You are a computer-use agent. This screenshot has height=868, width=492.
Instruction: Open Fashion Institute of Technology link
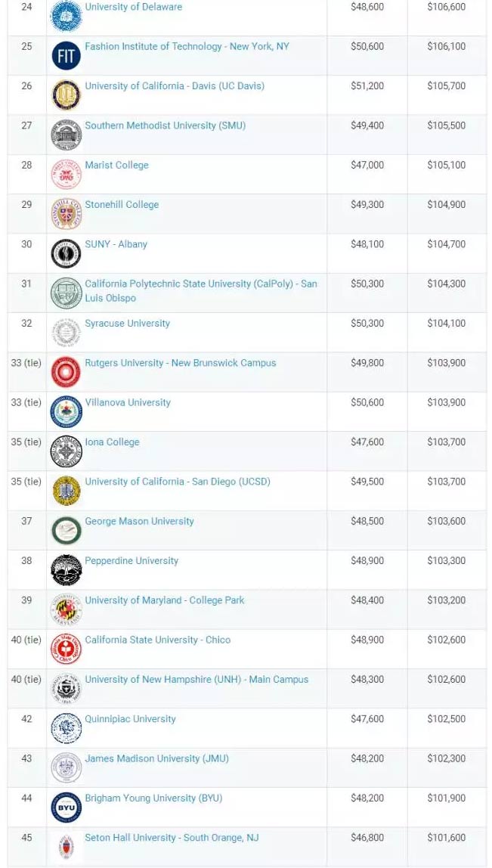pyautogui.click(x=187, y=46)
